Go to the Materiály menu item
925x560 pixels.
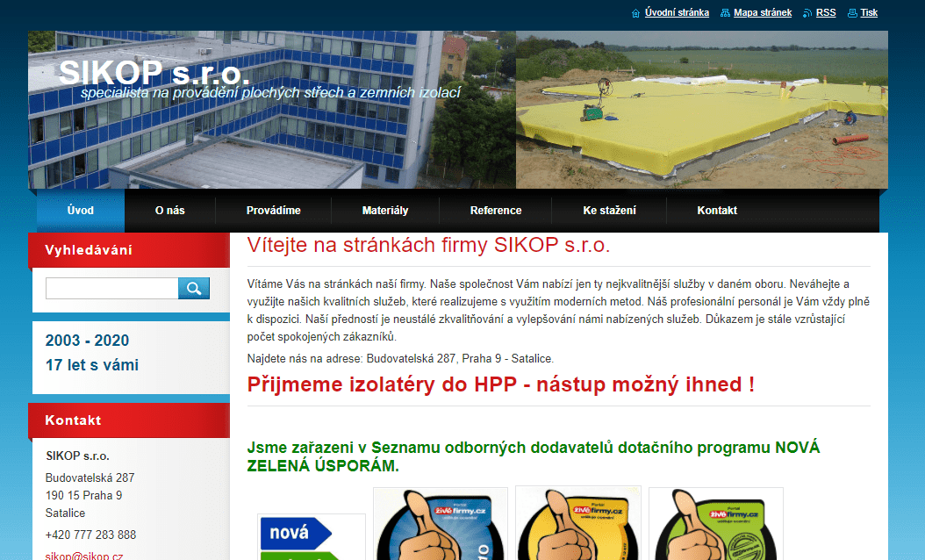385,211
